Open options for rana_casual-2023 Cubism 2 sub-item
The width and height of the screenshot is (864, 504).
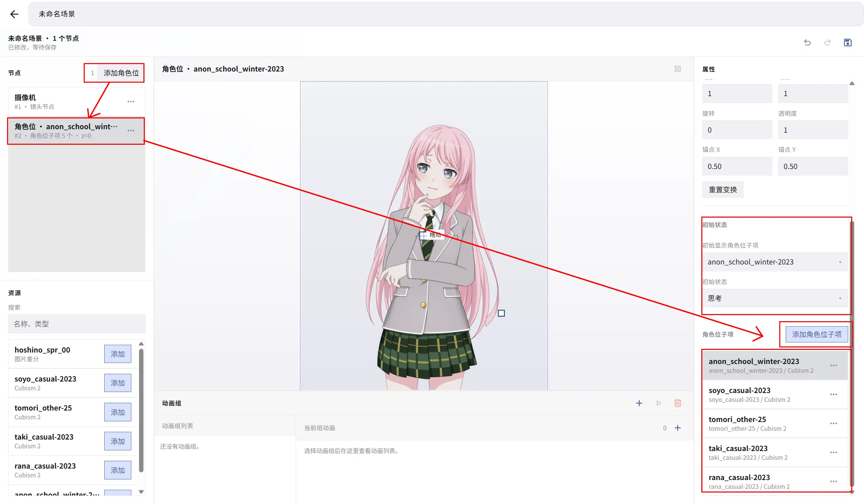click(x=834, y=482)
